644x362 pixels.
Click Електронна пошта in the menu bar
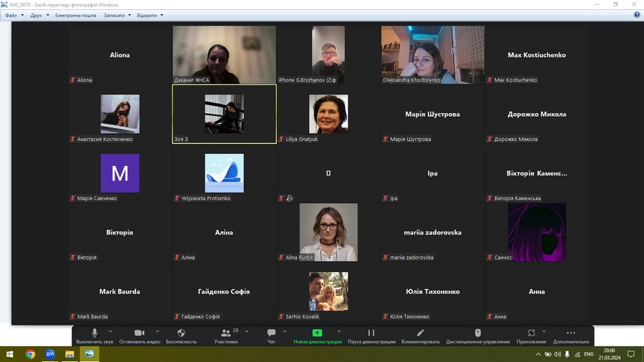click(x=75, y=15)
